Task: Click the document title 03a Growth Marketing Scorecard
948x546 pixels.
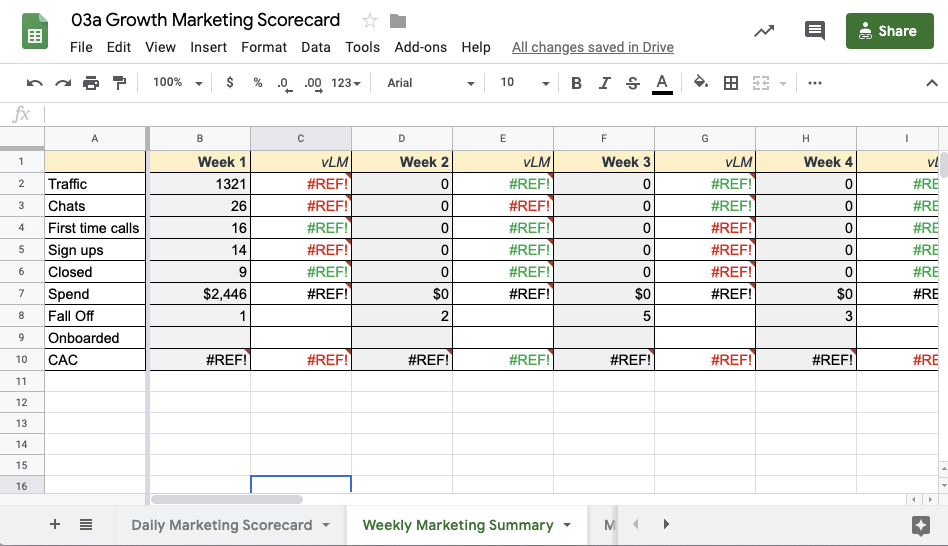Action: [x=206, y=20]
